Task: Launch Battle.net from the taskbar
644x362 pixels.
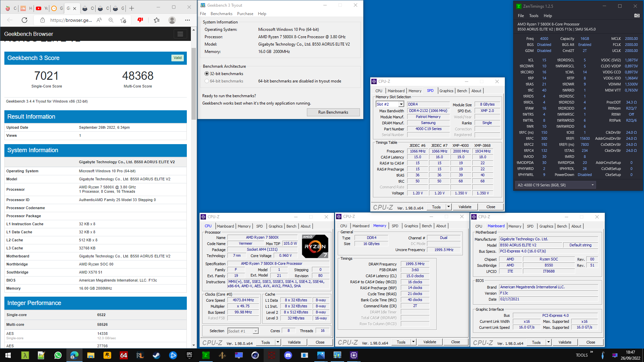Action: pyautogui.click(x=173, y=355)
